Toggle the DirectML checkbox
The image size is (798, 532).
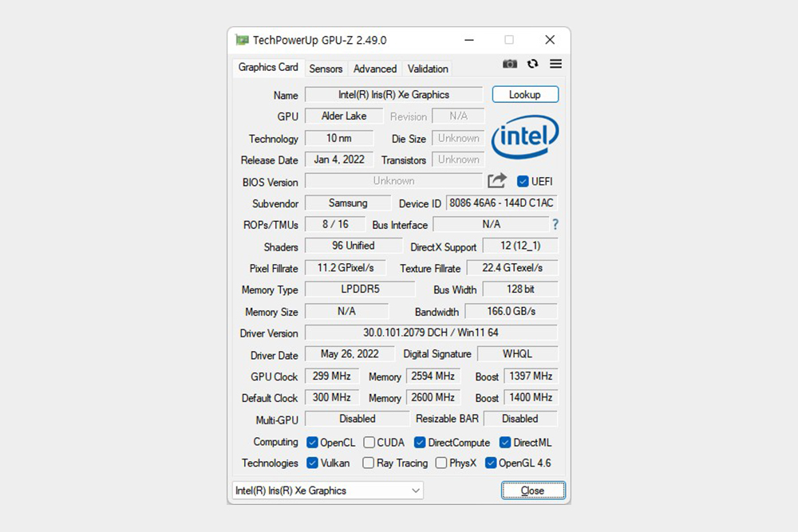pos(505,443)
